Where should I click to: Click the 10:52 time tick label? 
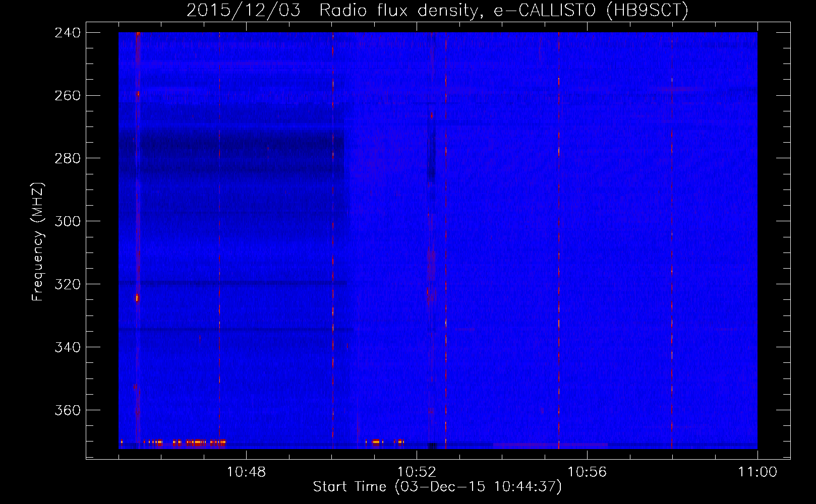[417, 472]
